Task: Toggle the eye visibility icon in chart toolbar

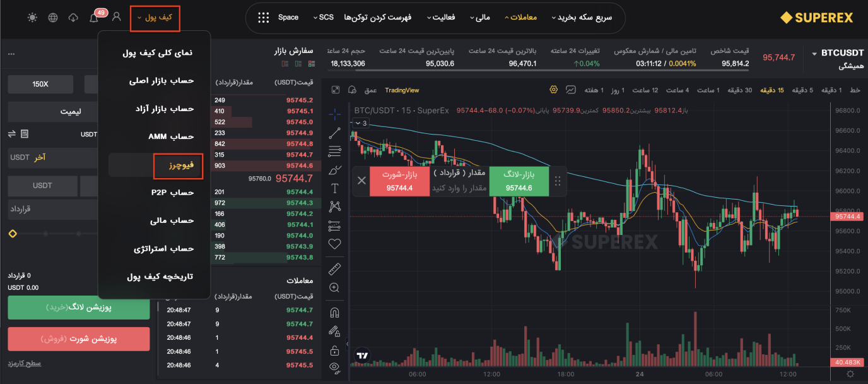Action: pos(335,366)
